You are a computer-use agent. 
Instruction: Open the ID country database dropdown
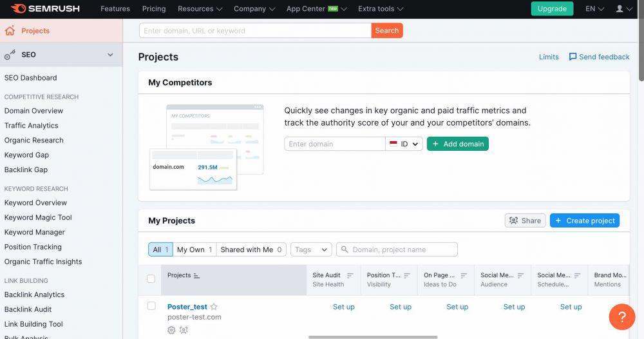point(404,144)
